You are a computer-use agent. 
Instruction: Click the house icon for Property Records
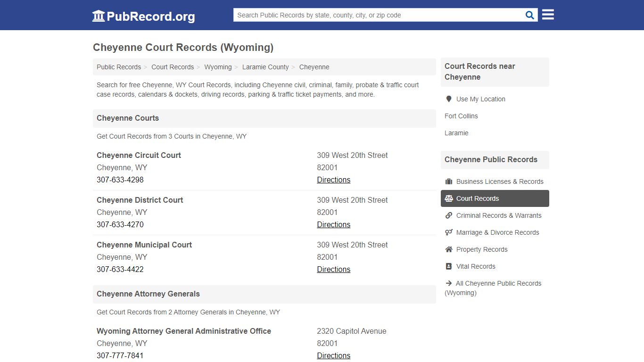(x=449, y=249)
